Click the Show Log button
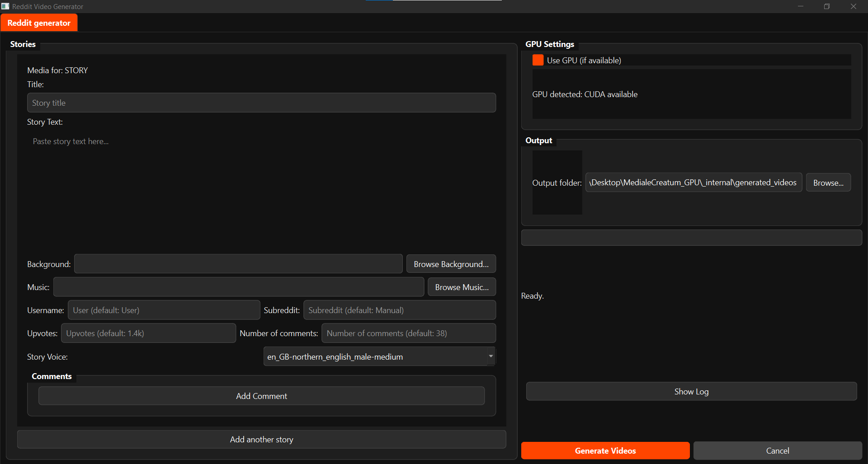 coord(691,391)
